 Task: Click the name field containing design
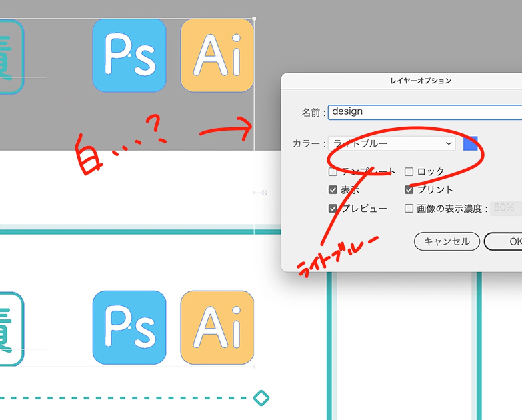pos(425,112)
